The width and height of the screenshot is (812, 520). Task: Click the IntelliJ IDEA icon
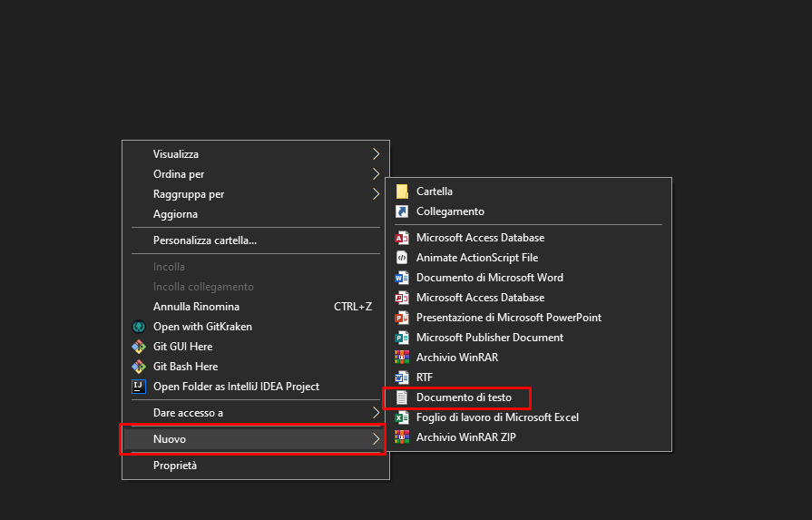click(x=139, y=387)
